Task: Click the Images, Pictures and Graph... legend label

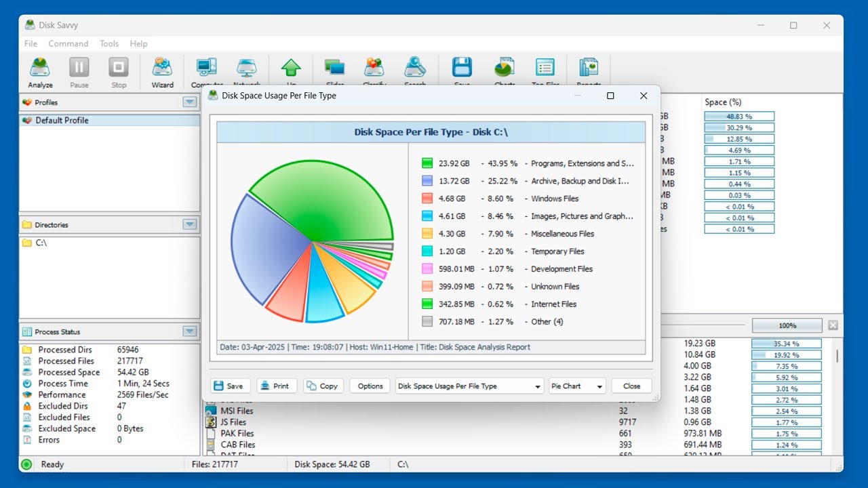Action: 583,216
